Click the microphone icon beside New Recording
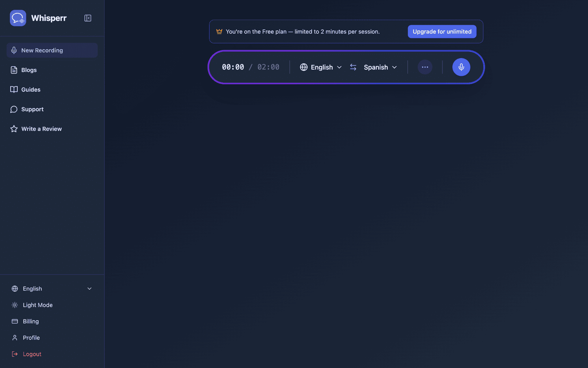The width and height of the screenshot is (588, 368). 14,50
